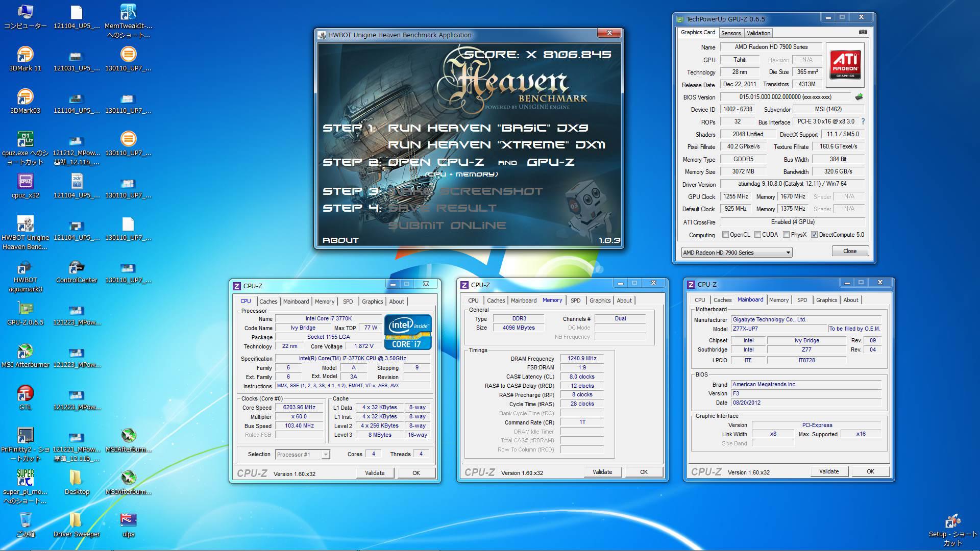This screenshot has height=551, width=980.
Task: Open the Setup shortcut icon
Action: point(952,530)
